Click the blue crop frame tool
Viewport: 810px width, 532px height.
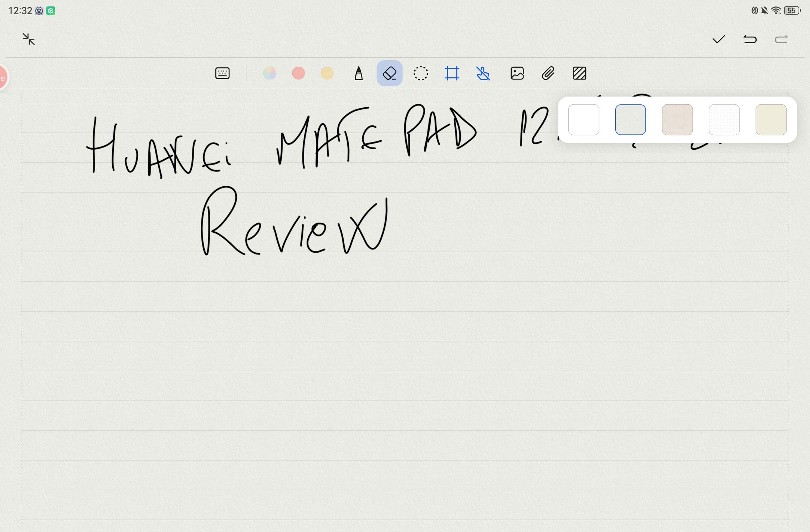(x=452, y=73)
